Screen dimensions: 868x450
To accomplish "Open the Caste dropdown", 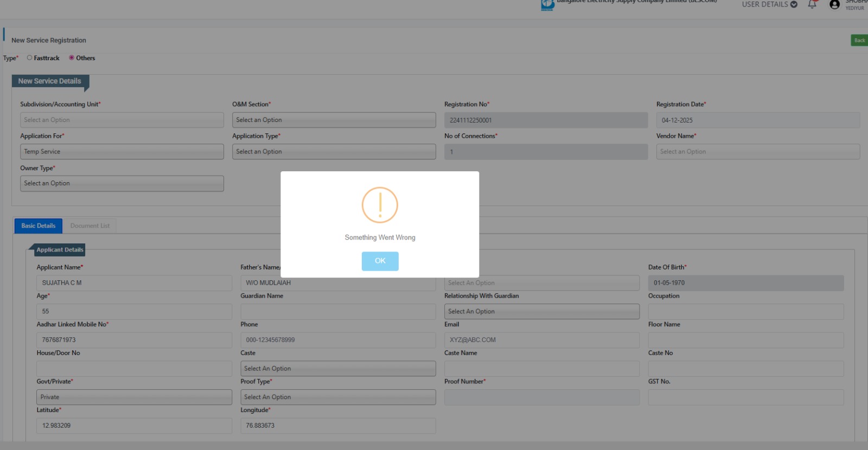I will [x=338, y=369].
